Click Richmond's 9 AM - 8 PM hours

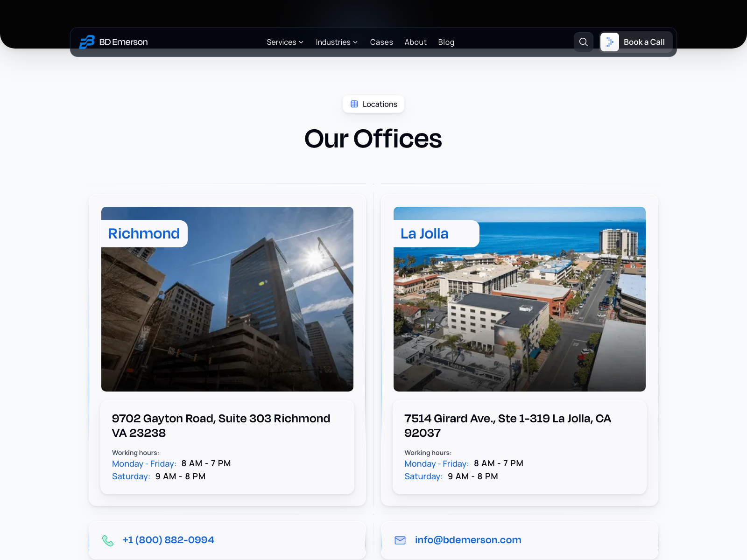[x=180, y=476]
